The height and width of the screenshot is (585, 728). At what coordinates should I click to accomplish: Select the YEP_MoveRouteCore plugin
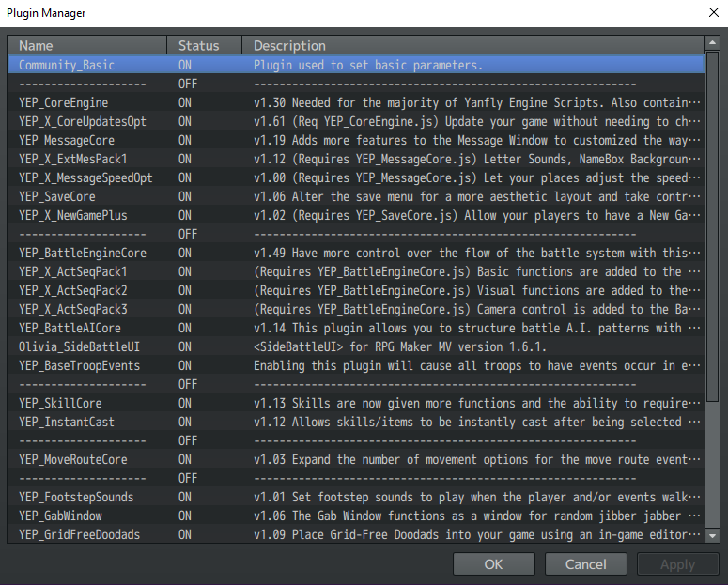coord(356,460)
